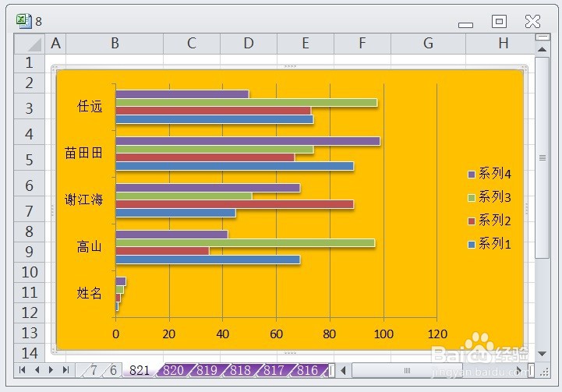
Task: Go to last sheet tab arrow
Action: pos(65,369)
